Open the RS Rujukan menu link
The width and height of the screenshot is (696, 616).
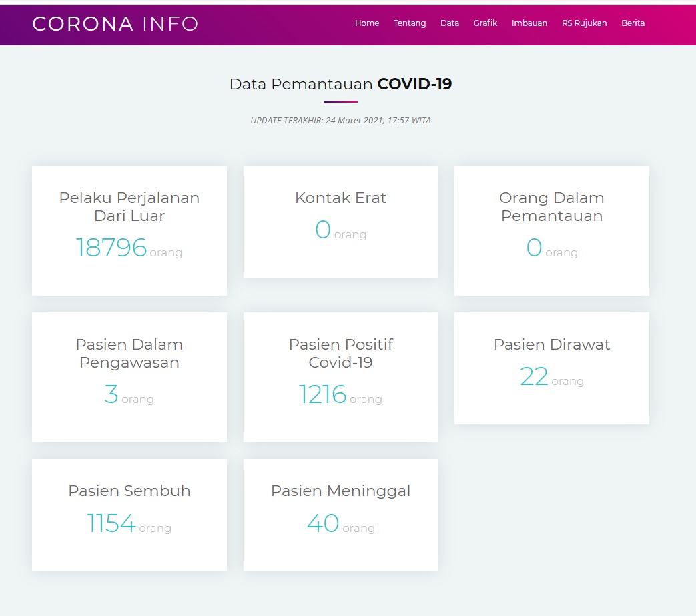click(x=584, y=23)
